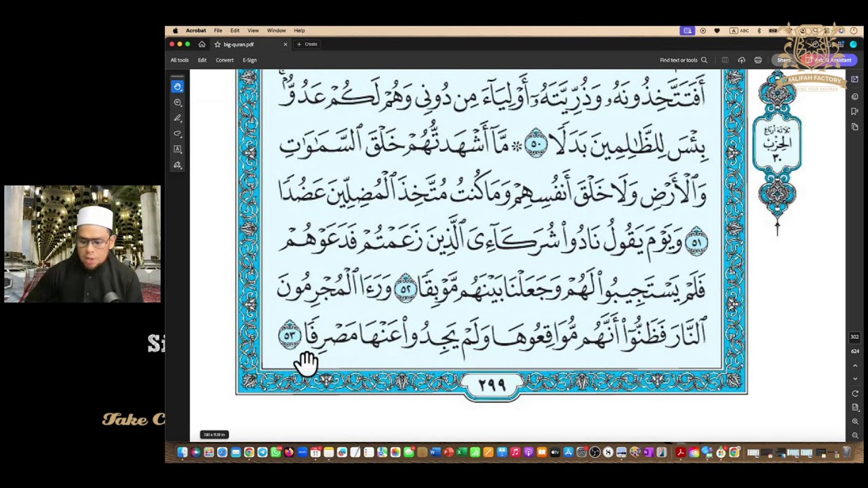Screen dimensions: 868x488
Task: Open the Window menu
Action: pyautogui.click(x=276, y=30)
